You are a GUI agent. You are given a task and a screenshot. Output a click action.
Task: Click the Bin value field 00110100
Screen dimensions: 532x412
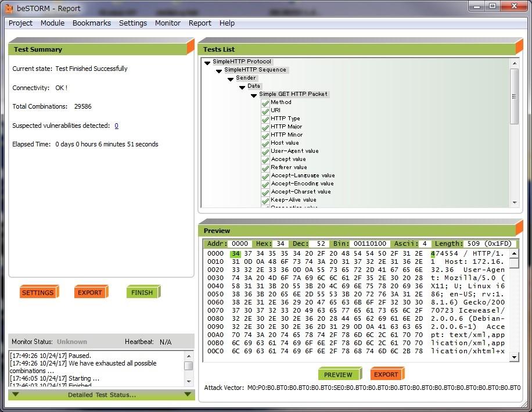(370, 243)
